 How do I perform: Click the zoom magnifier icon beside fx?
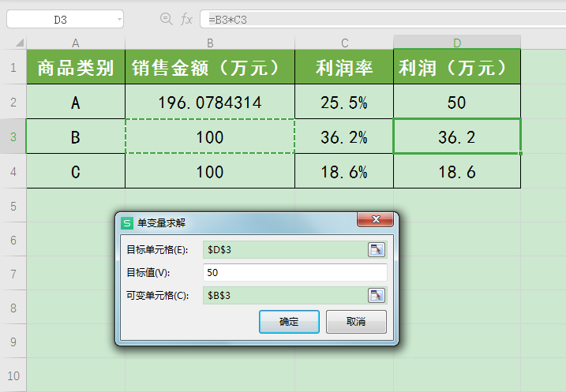166,19
